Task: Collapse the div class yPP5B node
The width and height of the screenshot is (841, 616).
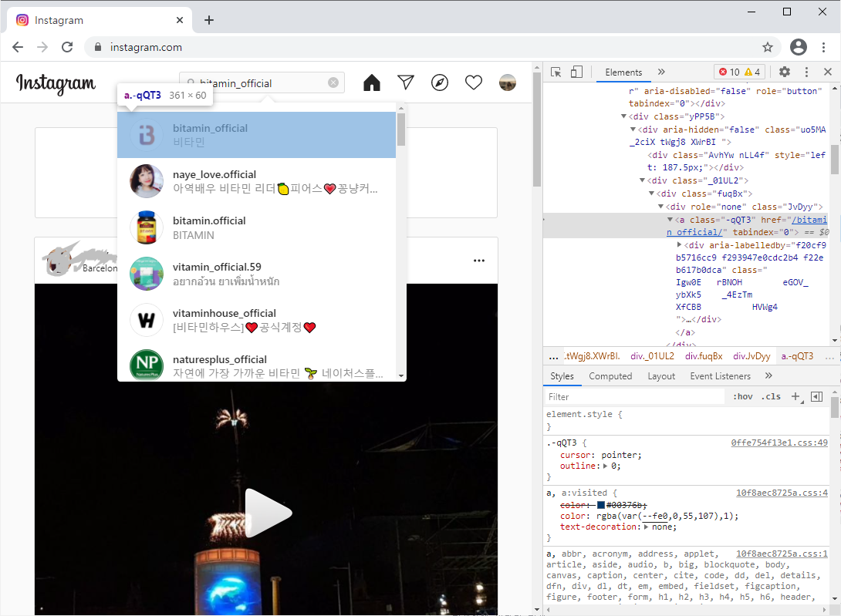Action: (x=623, y=116)
